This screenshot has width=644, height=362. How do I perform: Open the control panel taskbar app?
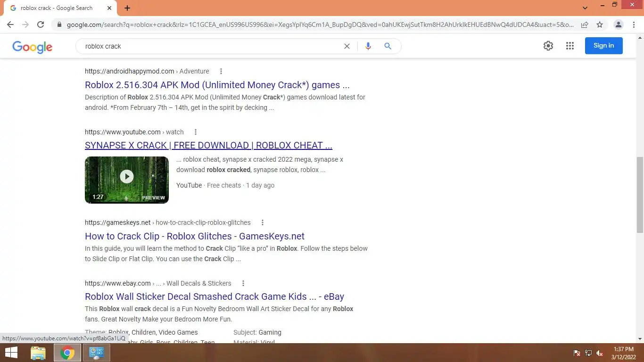[x=97, y=353]
